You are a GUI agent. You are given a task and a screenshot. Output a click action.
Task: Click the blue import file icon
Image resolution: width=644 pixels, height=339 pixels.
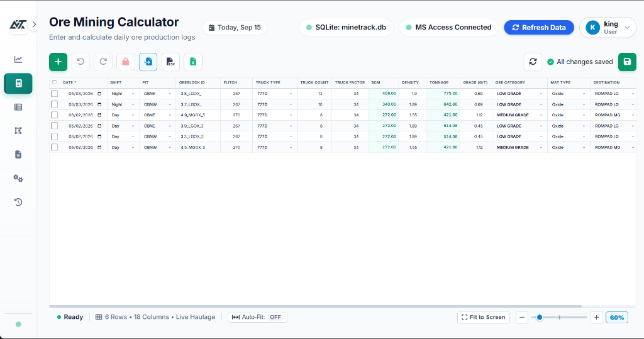148,62
